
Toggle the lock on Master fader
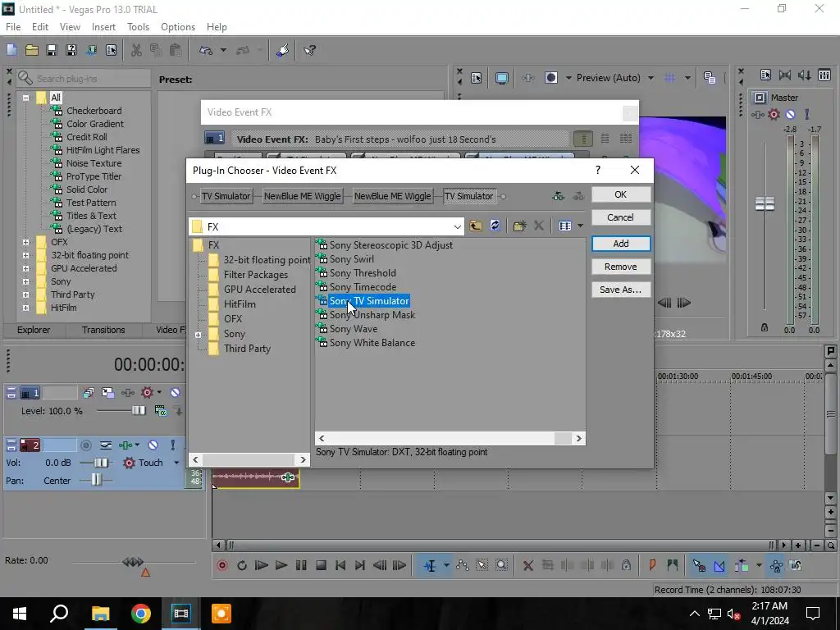point(765,327)
